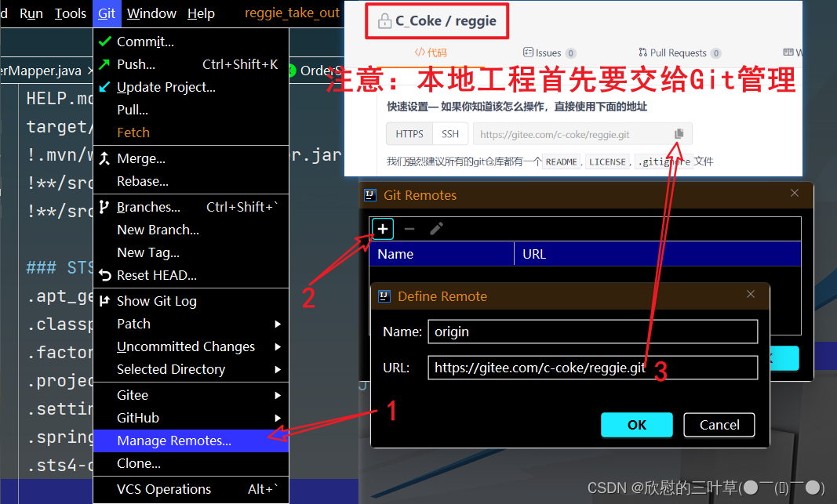Expand the Gitee submenu

(x=191, y=395)
